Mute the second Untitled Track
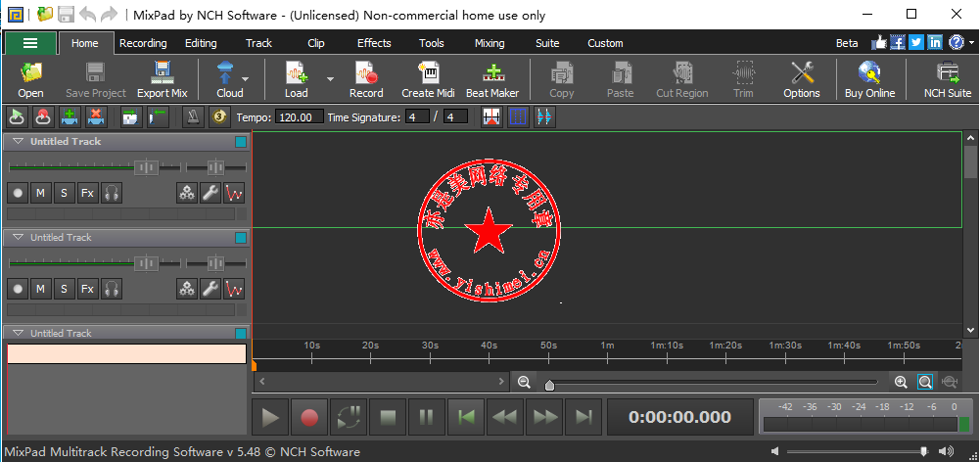This screenshot has height=462, width=980. point(40,289)
